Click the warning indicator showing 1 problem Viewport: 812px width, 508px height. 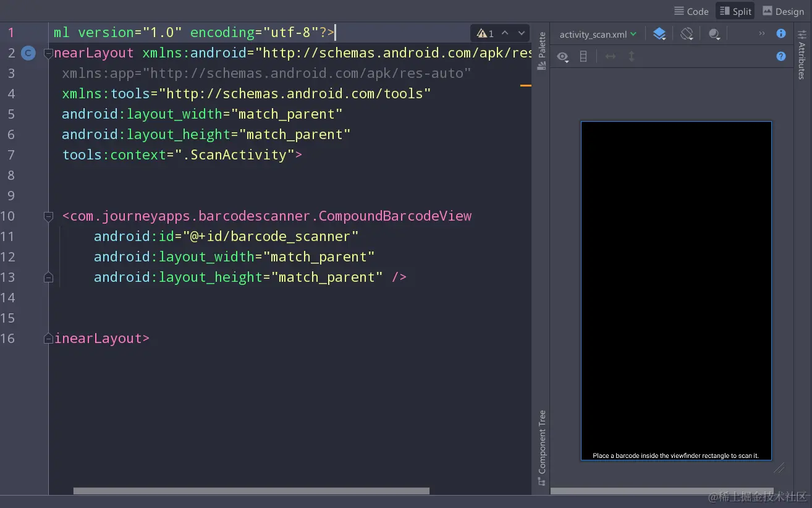(485, 33)
